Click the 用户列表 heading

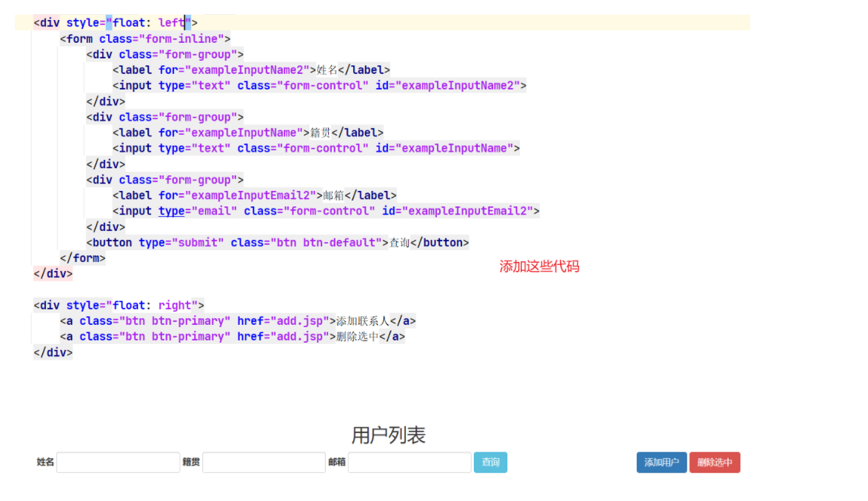[x=389, y=435]
